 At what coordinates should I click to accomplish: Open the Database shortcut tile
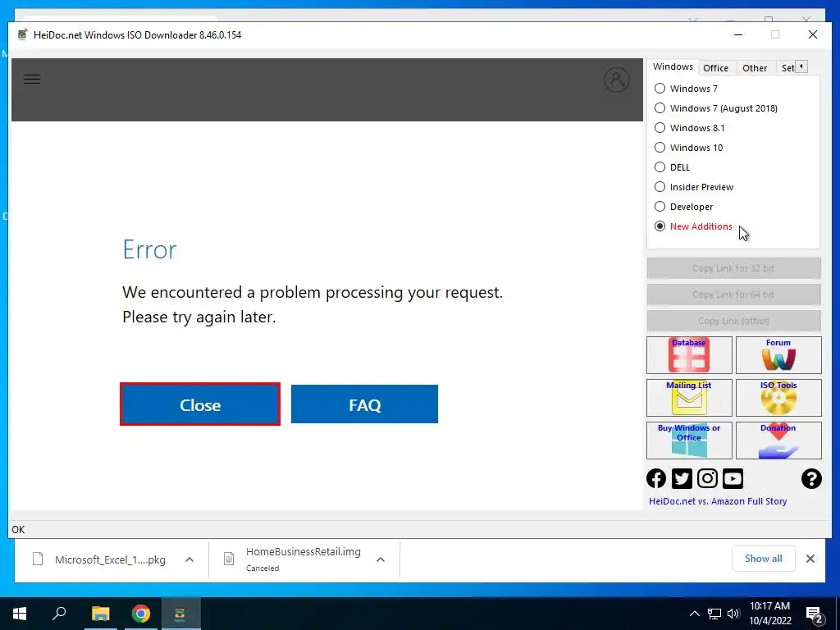[x=689, y=354]
